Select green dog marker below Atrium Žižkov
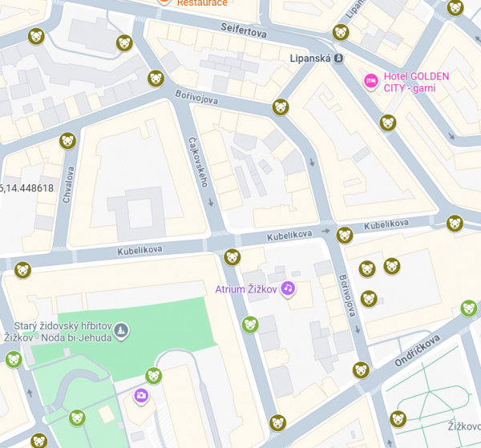Screen dimensions: 481x448 coord(250,325)
